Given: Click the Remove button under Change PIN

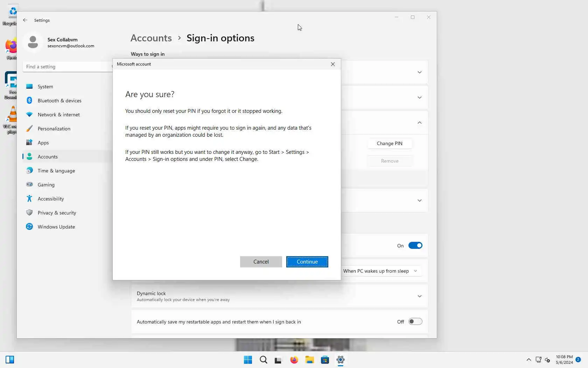Looking at the screenshot, I should click(390, 161).
